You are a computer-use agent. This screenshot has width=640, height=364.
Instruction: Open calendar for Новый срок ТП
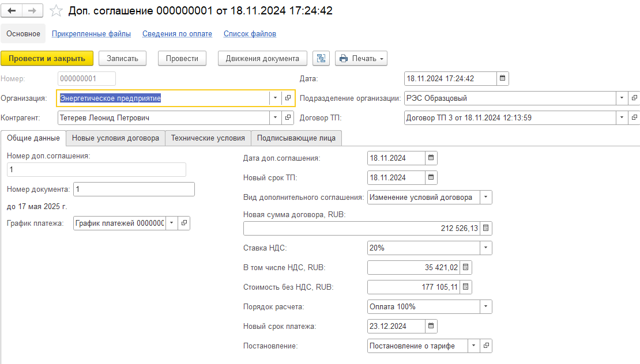(x=431, y=177)
